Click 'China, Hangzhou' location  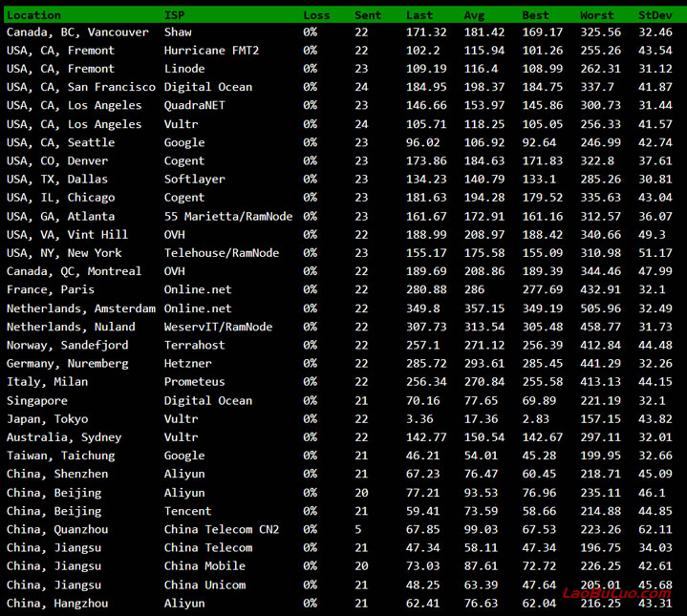click(57, 604)
